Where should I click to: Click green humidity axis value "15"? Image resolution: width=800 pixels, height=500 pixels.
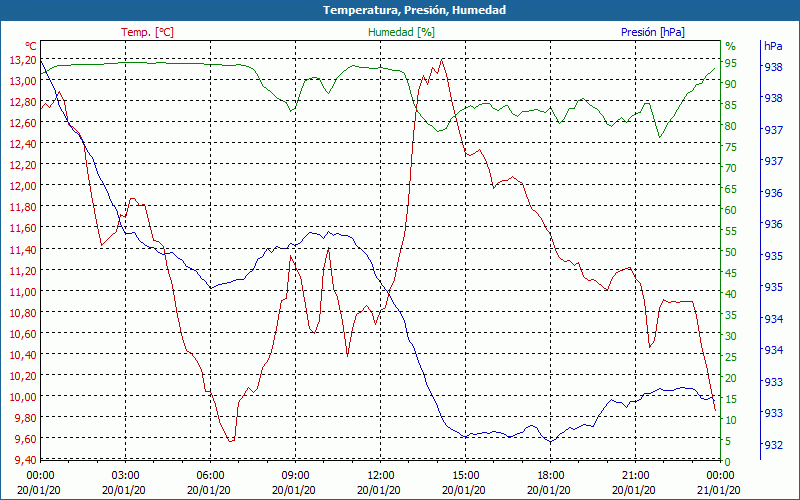point(731,399)
